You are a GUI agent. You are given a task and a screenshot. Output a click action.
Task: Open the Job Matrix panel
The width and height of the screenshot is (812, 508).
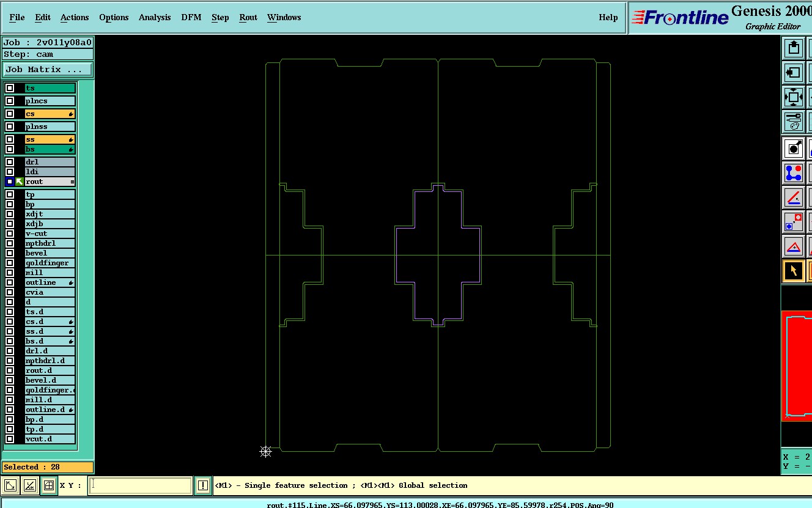click(x=48, y=70)
